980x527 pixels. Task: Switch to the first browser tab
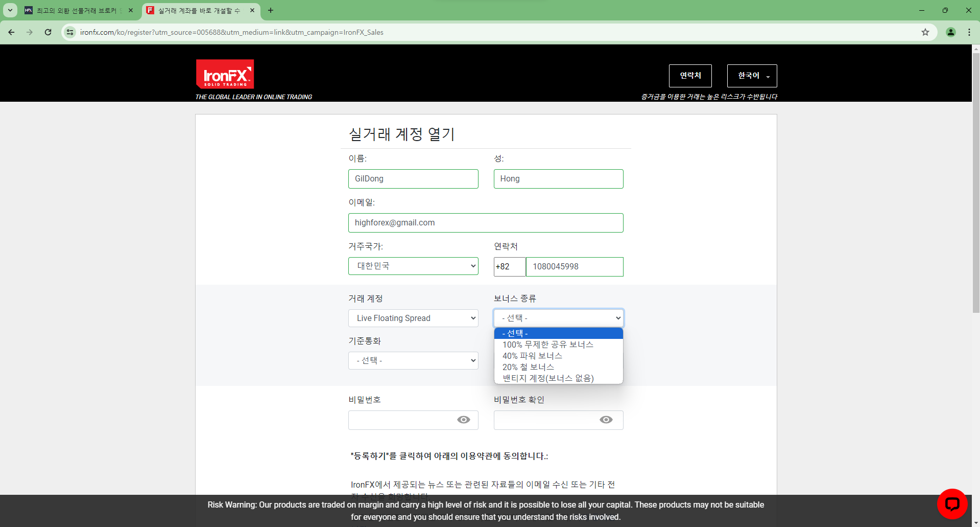click(77, 10)
